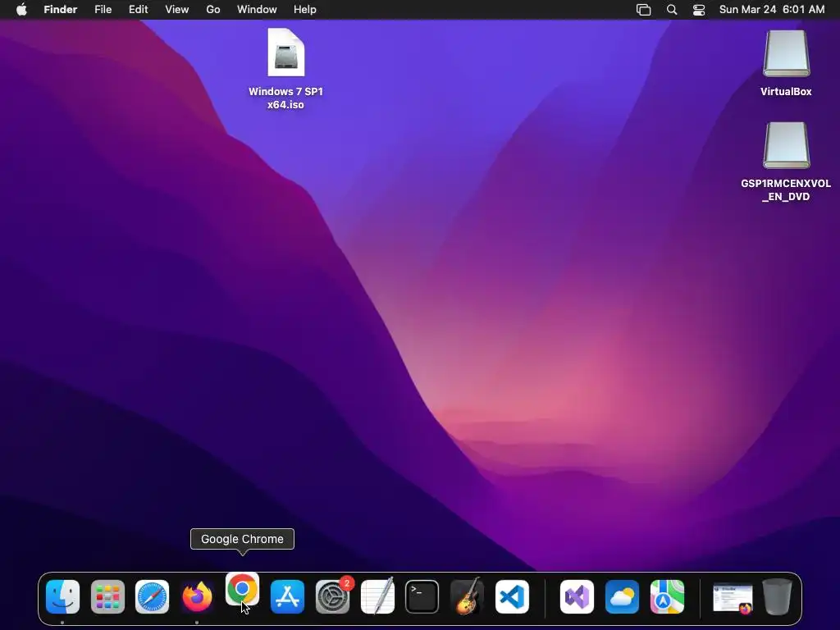Open the File menu

coord(103,10)
